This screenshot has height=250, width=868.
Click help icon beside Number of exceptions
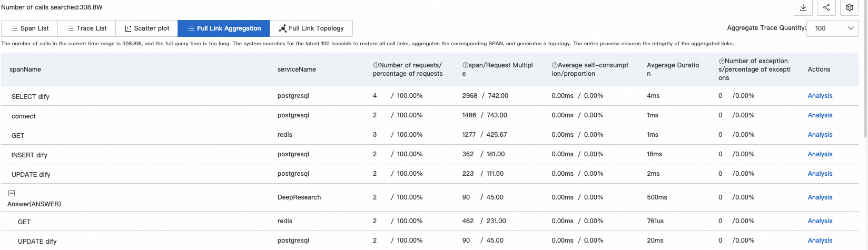pyautogui.click(x=722, y=61)
